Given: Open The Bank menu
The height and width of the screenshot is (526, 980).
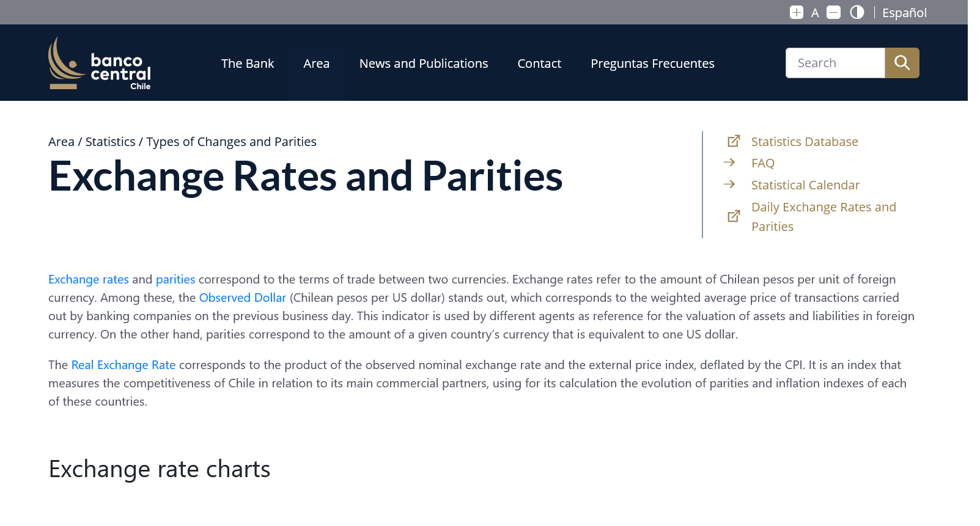Looking at the screenshot, I should [x=248, y=64].
